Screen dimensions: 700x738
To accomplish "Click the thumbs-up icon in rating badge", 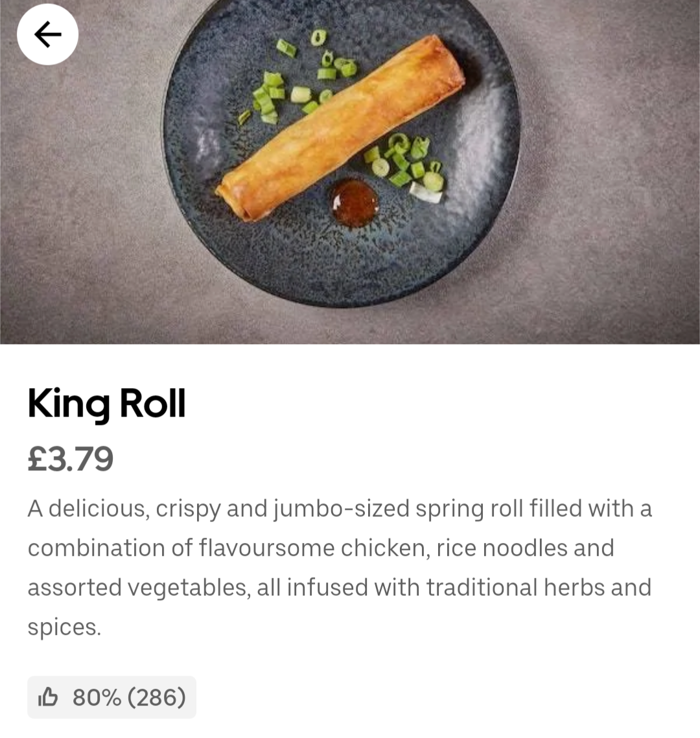I will coord(48,698).
